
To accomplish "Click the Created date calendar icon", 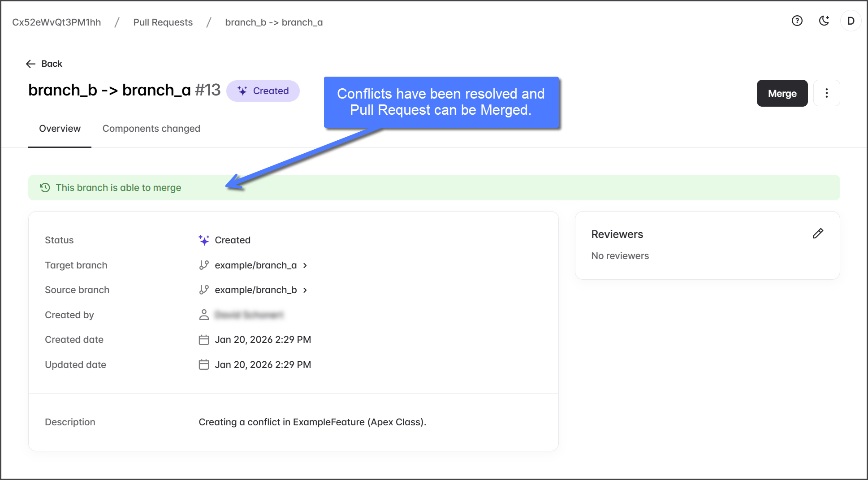I will 204,340.
